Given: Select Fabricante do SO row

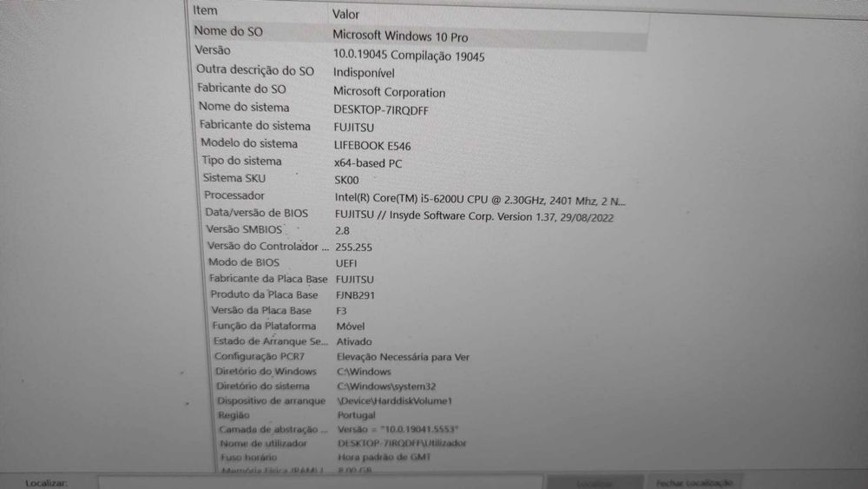Looking at the screenshot, I should tap(241, 89).
